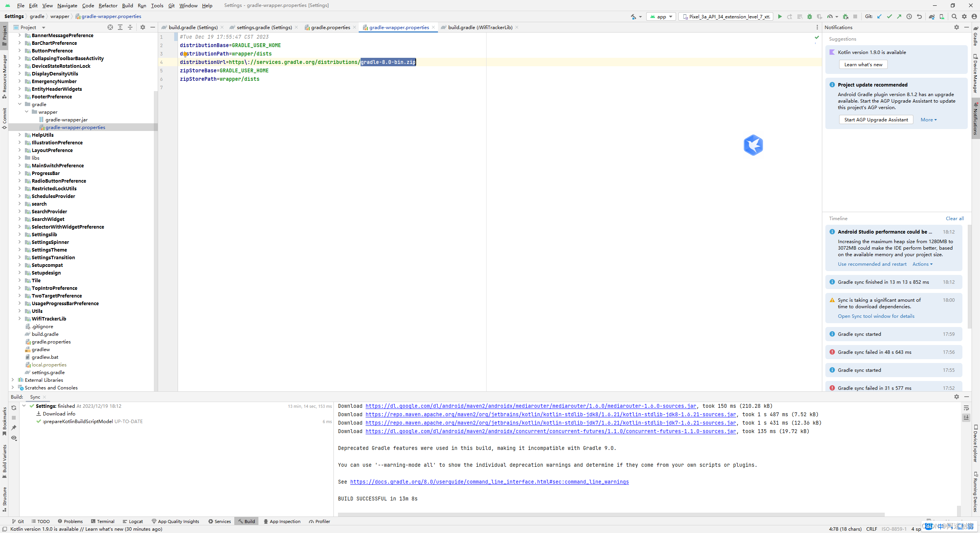This screenshot has width=980, height=533.
Task: Pin the Sync build output view
Action: [14, 428]
